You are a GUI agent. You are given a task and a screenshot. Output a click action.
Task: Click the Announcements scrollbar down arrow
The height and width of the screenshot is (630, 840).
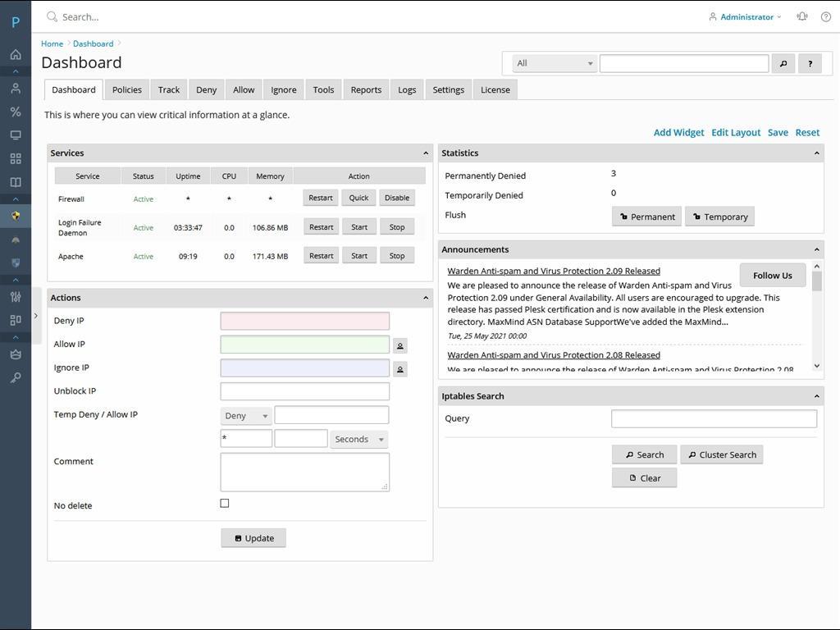click(817, 366)
